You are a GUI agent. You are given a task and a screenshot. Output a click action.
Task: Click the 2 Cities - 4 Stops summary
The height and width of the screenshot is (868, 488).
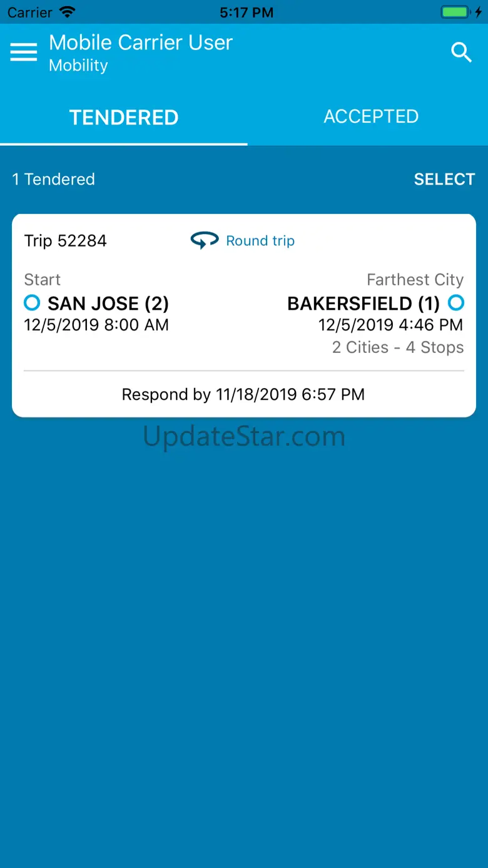(398, 347)
